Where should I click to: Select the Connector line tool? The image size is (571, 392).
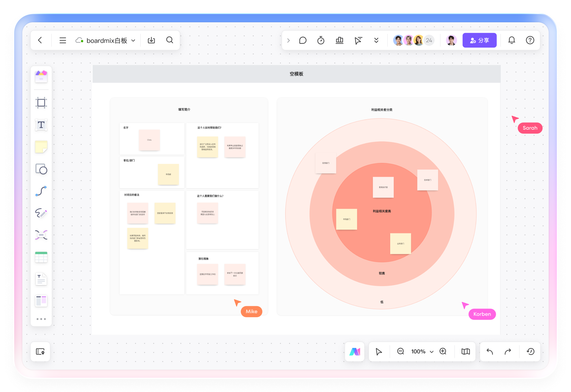pos(41,191)
